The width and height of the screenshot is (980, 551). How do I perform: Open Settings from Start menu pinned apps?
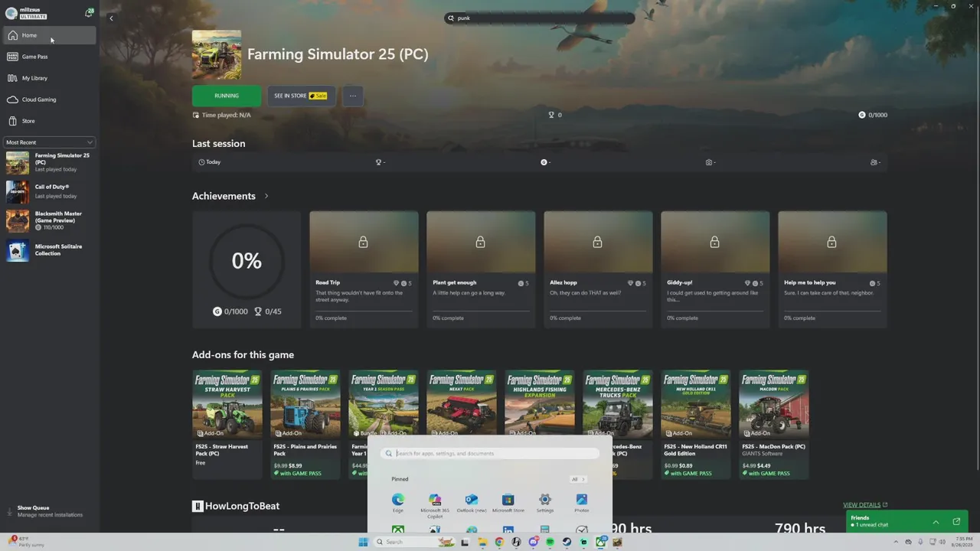545,503
